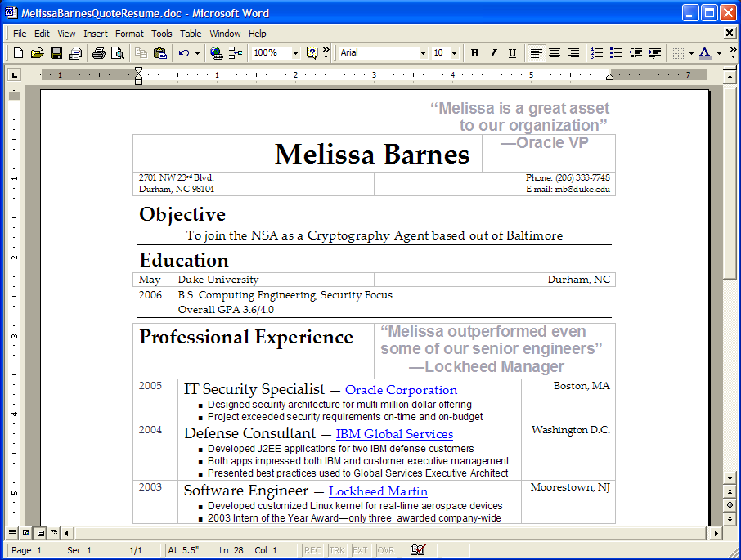Viewport: 741px width, 560px height.
Task: Expand the Arial font name dropdown
Action: 423,53
